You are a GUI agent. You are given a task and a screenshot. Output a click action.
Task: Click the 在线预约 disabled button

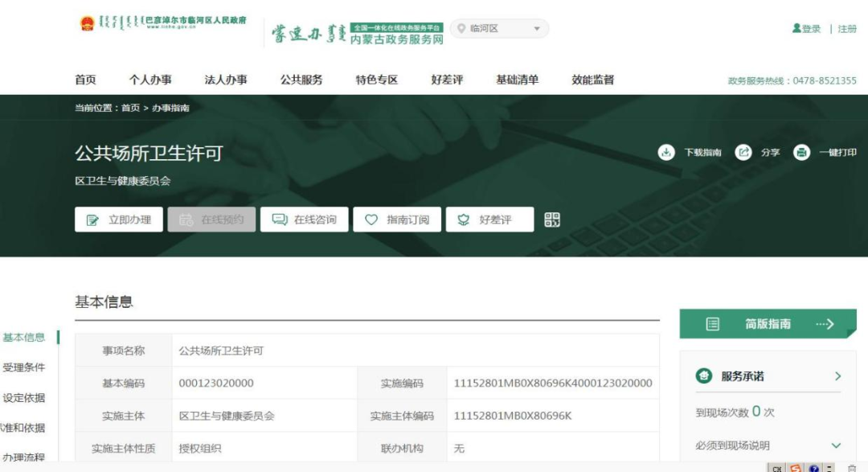[x=211, y=220]
